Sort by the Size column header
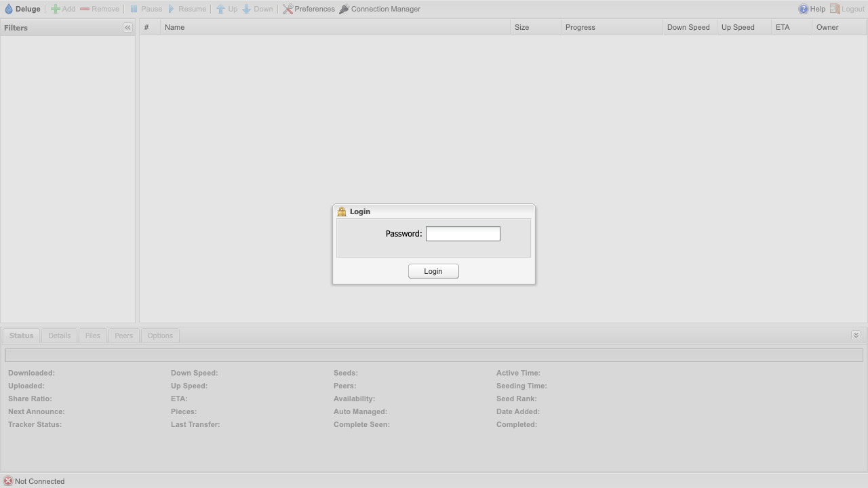 point(536,27)
